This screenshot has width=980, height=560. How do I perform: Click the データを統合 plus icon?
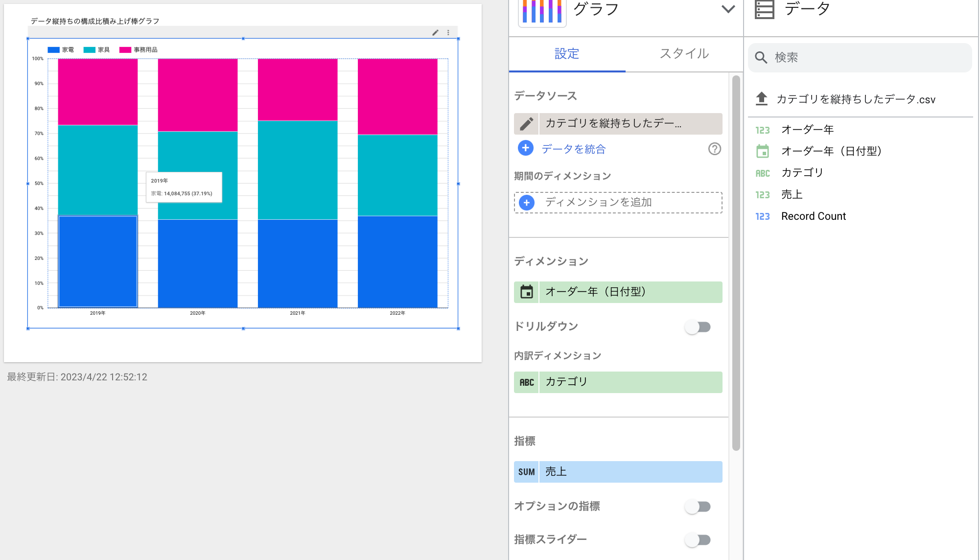[525, 148]
